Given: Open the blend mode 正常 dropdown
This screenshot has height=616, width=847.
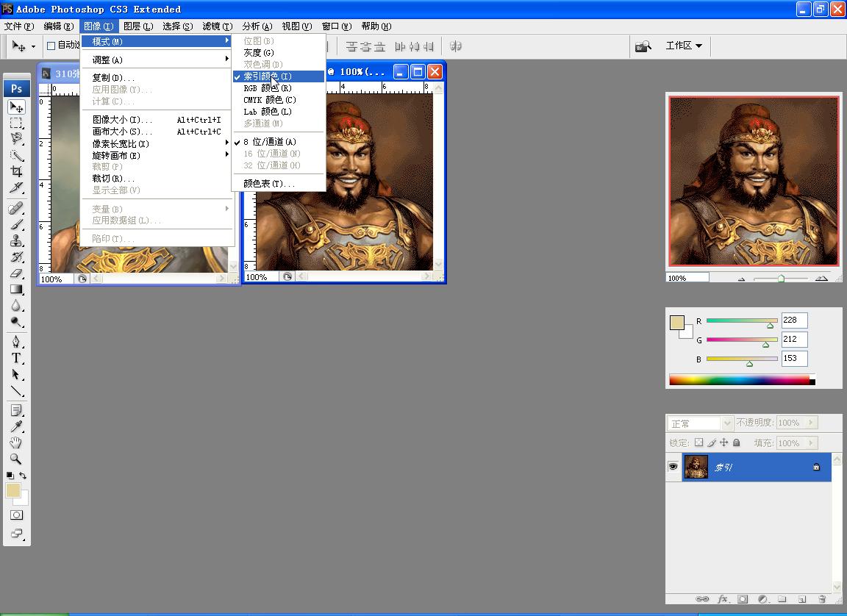Looking at the screenshot, I should point(700,423).
